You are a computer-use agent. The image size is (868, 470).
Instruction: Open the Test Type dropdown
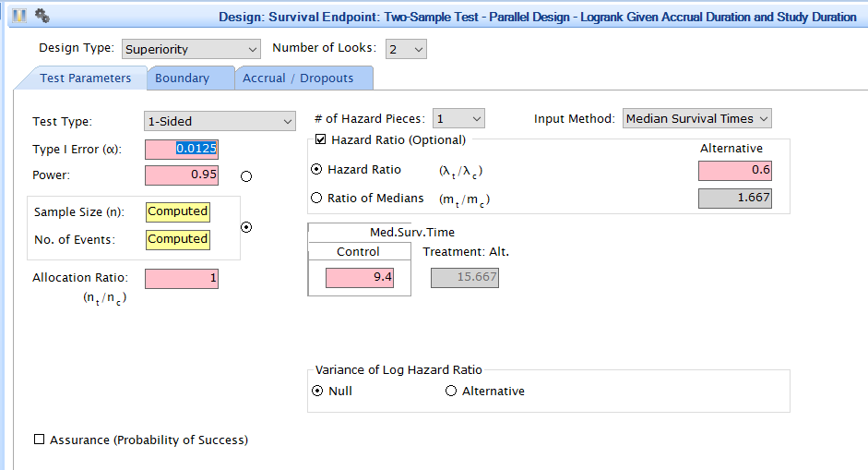click(x=220, y=121)
